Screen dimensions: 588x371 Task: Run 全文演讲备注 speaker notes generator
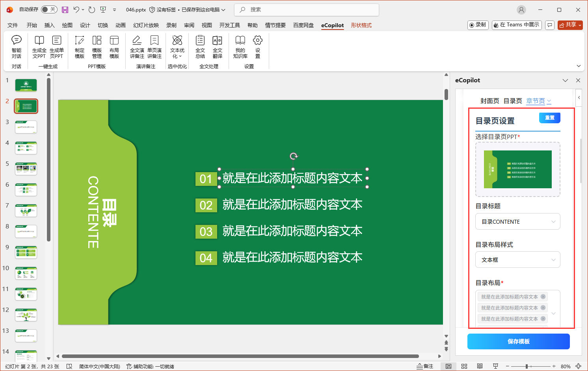click(137, 47)
